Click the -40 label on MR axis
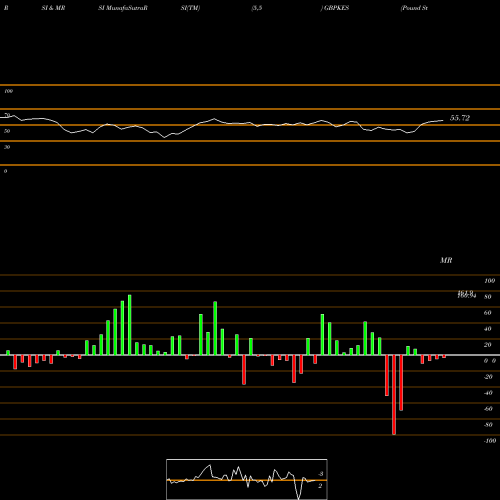 pos(488,393)
